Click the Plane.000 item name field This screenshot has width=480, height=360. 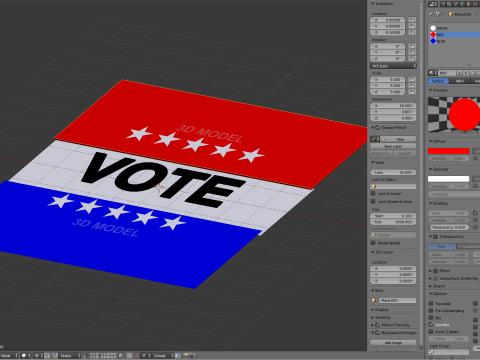[398, 300]
